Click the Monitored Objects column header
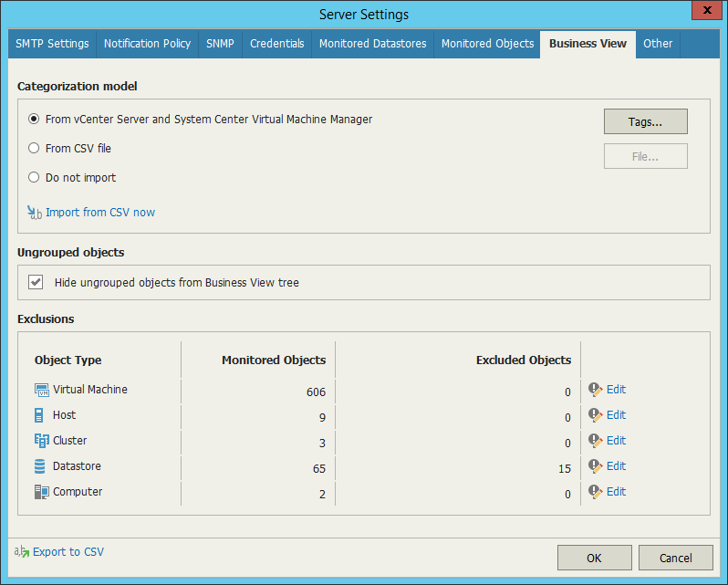The height and width of the screenshot is (585, 728). 274,360
